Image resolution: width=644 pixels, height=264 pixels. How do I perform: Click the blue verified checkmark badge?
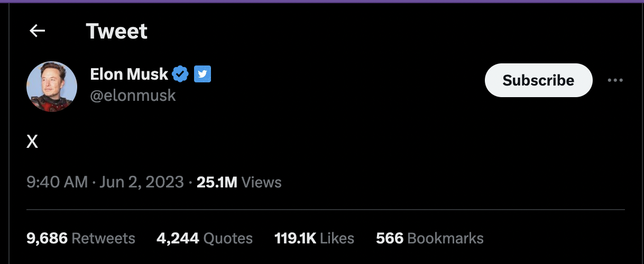tap(181, 74)
